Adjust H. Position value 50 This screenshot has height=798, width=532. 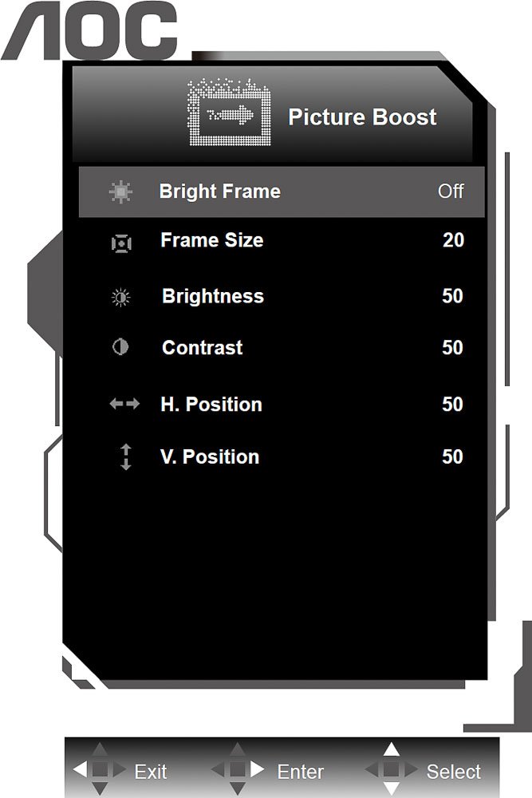tap(453, 405)
